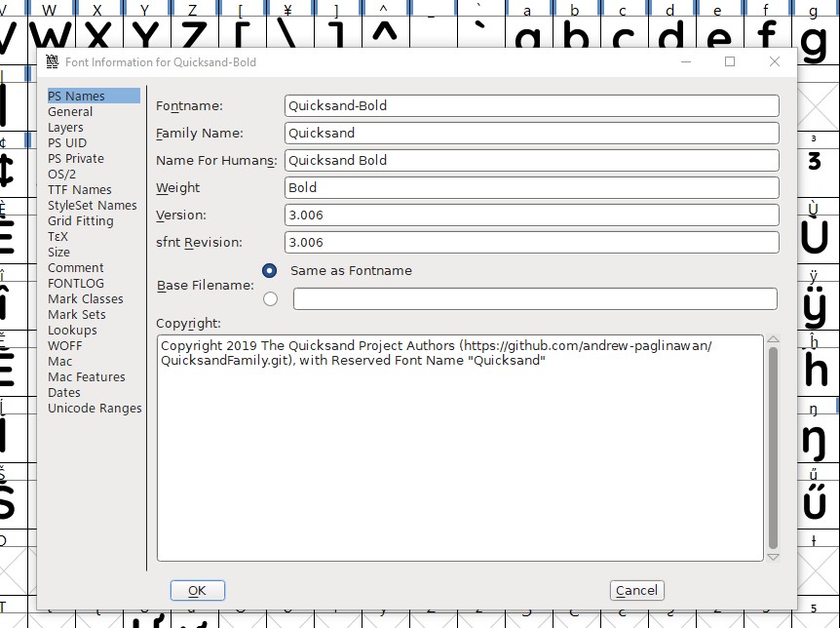Screen dimensions: 840x628
Task: Open the Dates section
Action: (63, 392)
